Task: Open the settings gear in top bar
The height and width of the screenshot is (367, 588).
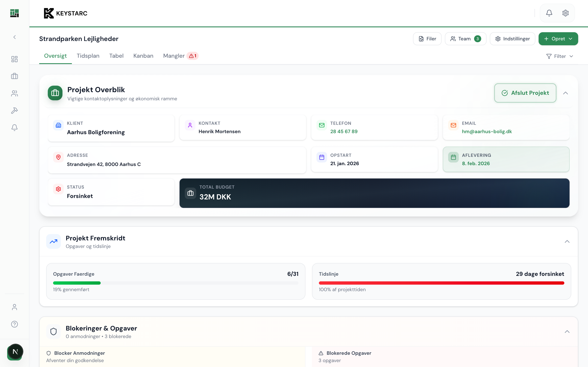Action: click(565, 13)
